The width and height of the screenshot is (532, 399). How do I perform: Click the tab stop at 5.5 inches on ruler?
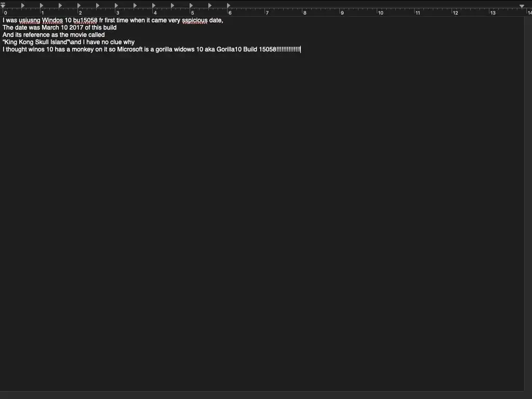(209, 5)
